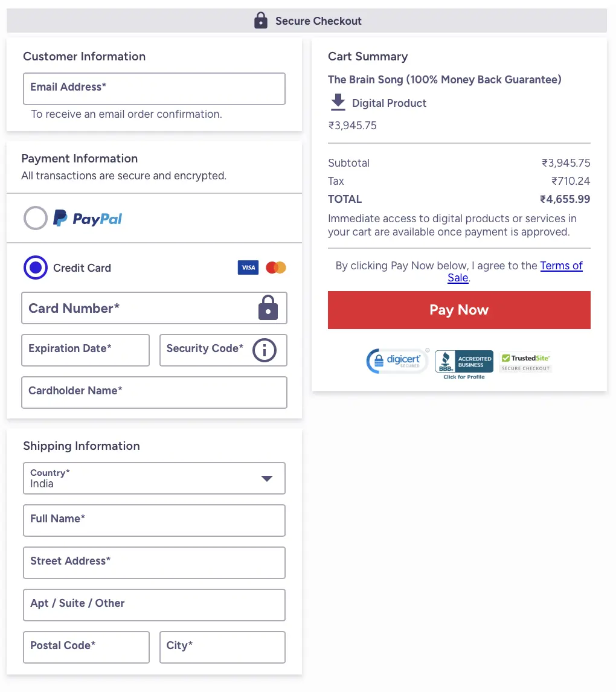Click the TrustedSite Secure Checkout badge
The width and height of the screenshot is (616, 692).
525,362
